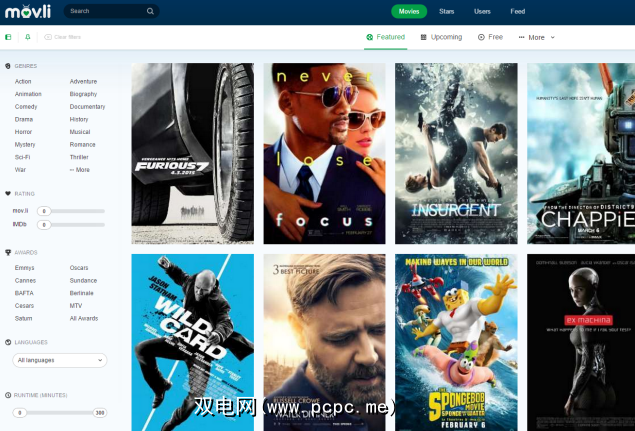Clear filters button
This screenshot has height=431, width=635.
pos(63,37)
